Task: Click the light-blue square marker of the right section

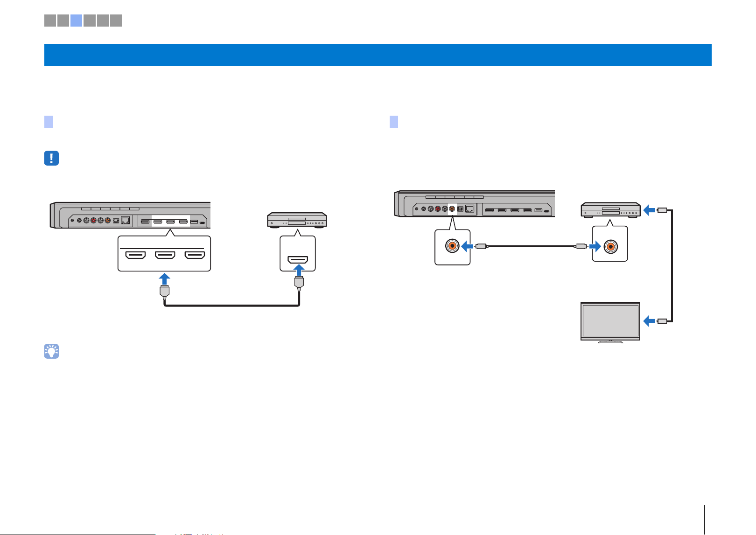Action: (x=394, y=122)
